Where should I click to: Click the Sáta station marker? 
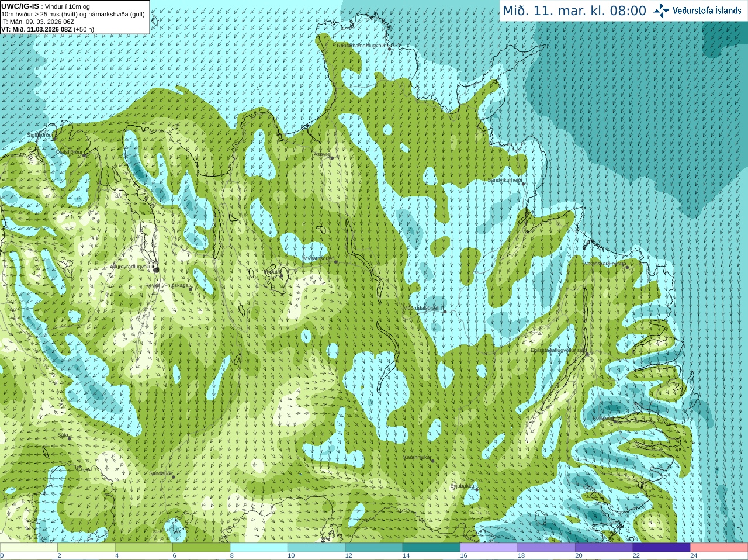click(x=70, y=438)
